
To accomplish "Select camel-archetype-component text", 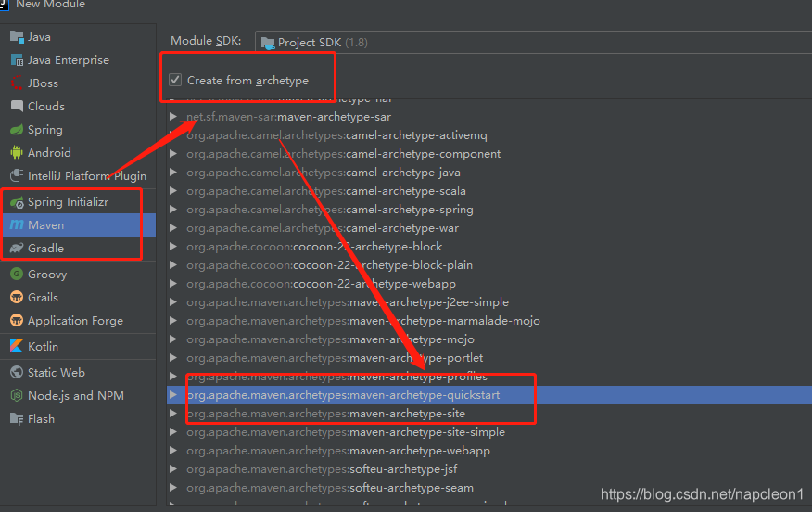I will click(423, 154).
